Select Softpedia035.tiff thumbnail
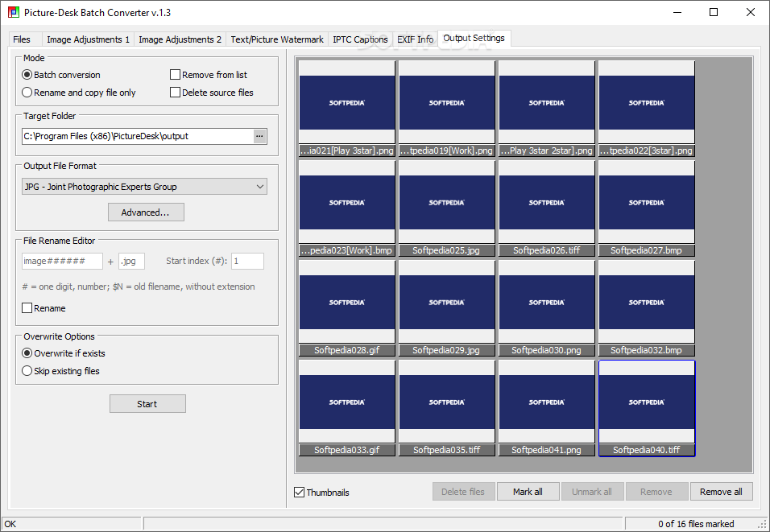The image size is (770, 532). click(x=447, y=408)
